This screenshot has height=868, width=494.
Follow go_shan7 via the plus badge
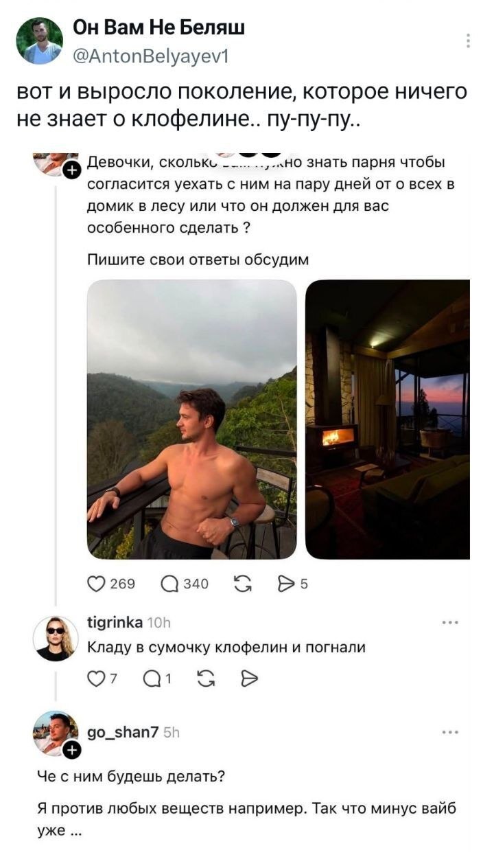72,751
